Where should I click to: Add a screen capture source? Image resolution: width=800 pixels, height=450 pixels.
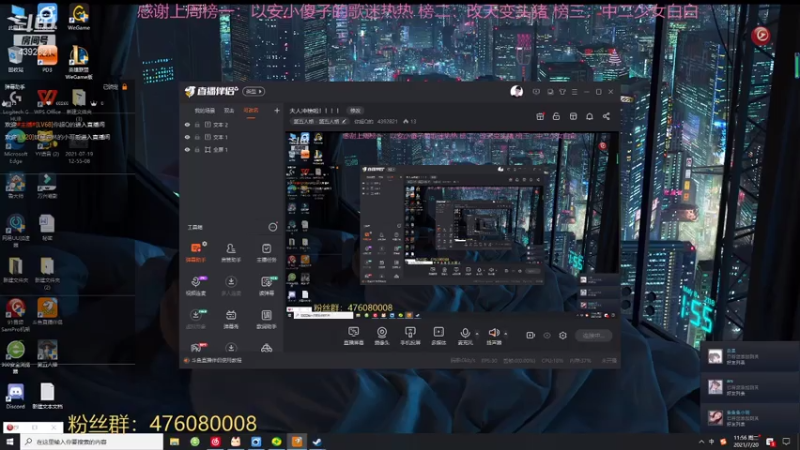click(x=353, y=336)
